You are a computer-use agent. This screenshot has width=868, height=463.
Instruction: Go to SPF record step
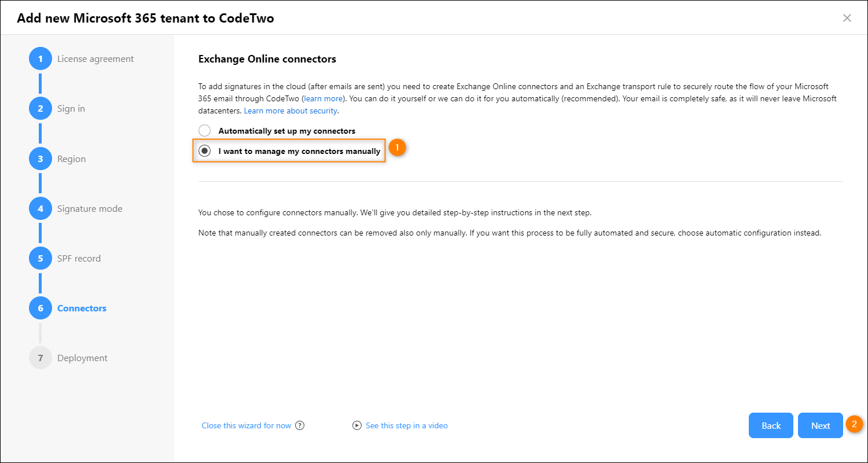pyautogui.click(x=79, y=258)
